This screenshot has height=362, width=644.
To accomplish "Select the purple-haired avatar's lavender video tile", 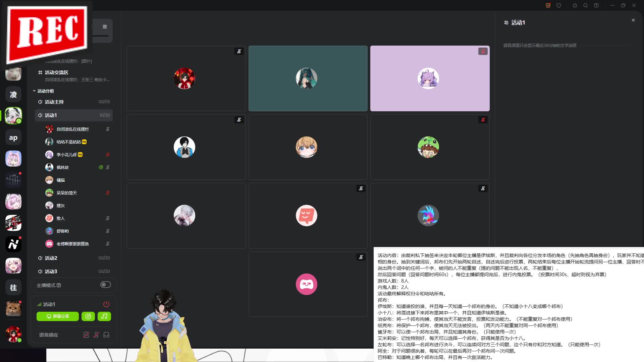I will coord(430,78).
